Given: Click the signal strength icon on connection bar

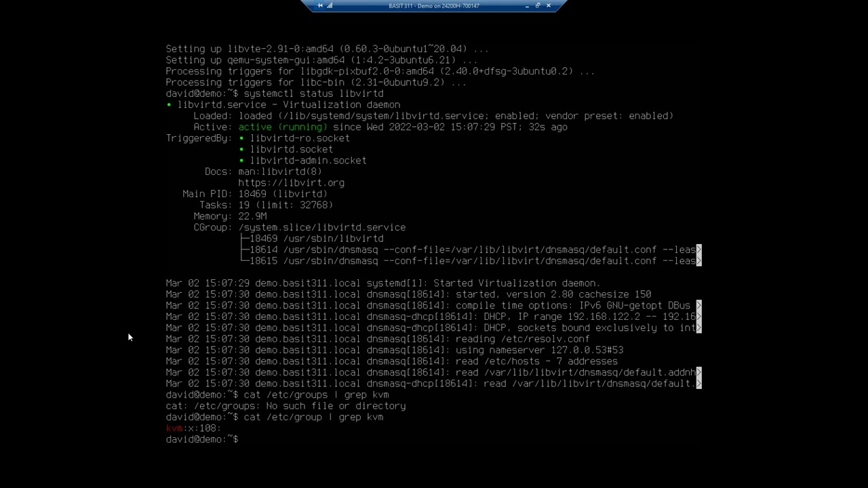Looking at the screenshot, I should (330, 5).
